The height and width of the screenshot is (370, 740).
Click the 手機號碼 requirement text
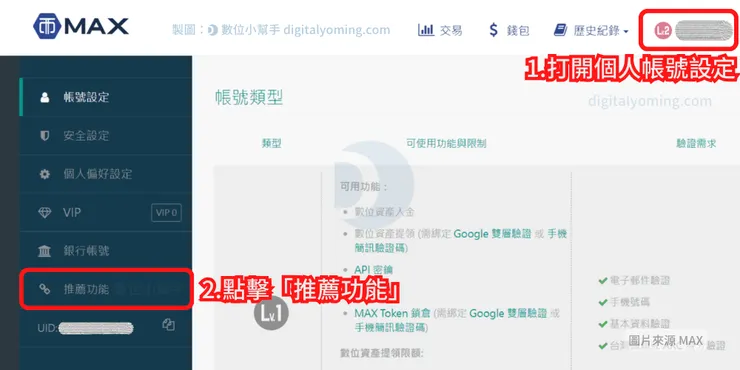coord(629,302)
